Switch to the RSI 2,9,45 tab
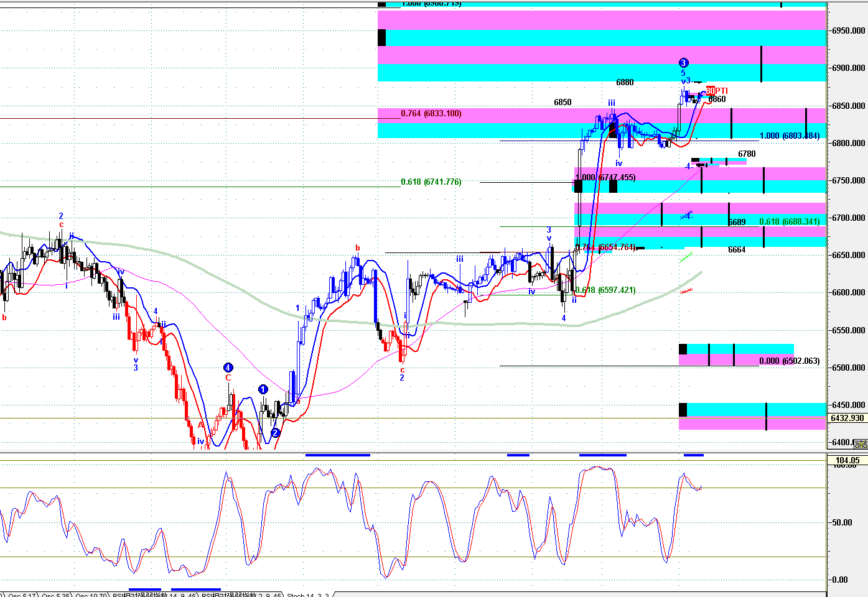The image size is (868, 597). point(240,595)
